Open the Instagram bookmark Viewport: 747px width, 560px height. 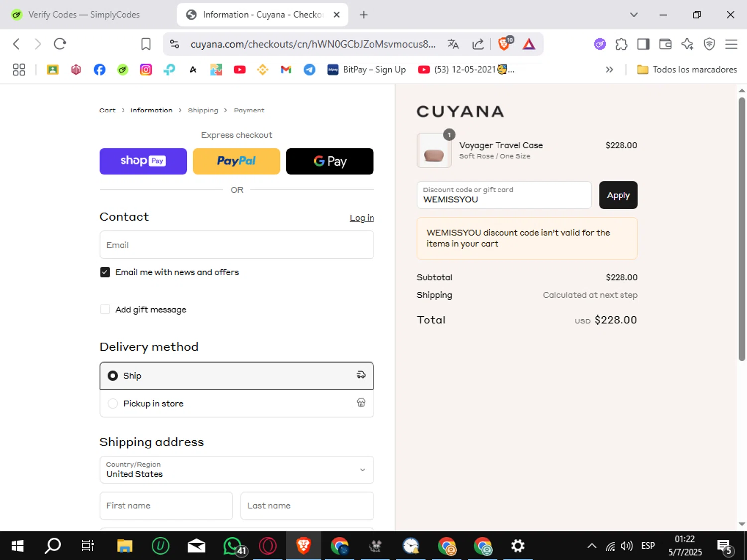click(x=146, y=70)
